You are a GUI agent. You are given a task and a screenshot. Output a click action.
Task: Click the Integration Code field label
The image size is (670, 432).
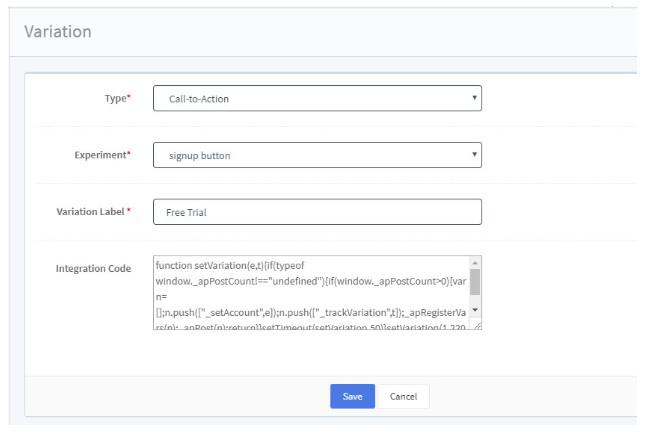click(x=93, y=269)
